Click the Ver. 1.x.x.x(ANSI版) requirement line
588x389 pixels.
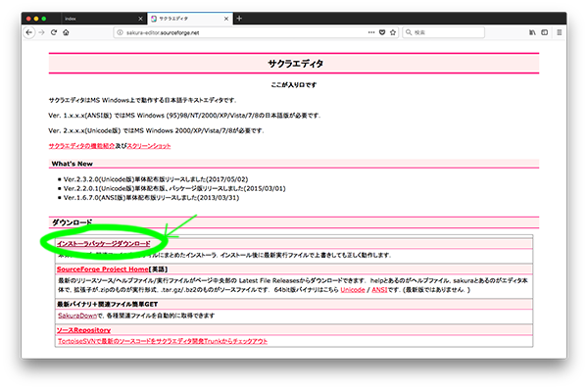pyautogui.click(x=184, y=116)
